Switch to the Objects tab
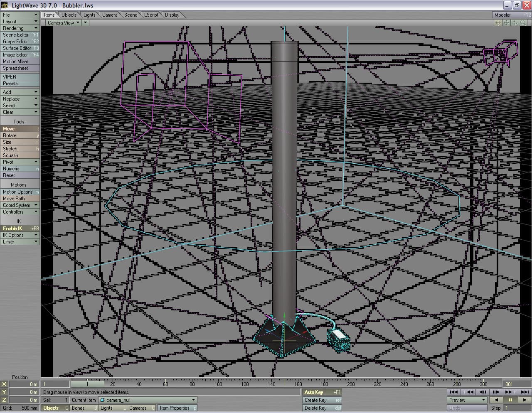Image resolution: width=532 pixels, height=413 pixels. [x=69, y=15]
